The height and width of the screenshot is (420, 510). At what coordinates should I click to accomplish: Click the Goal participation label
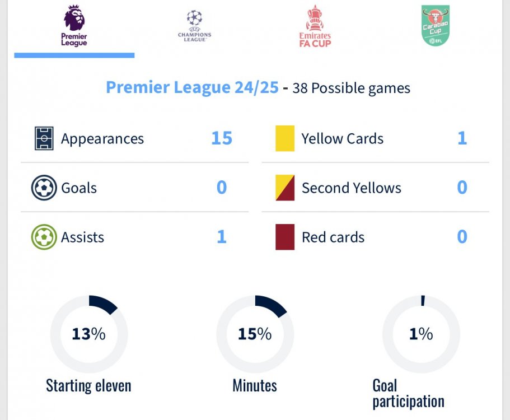[x=408, y=394]
